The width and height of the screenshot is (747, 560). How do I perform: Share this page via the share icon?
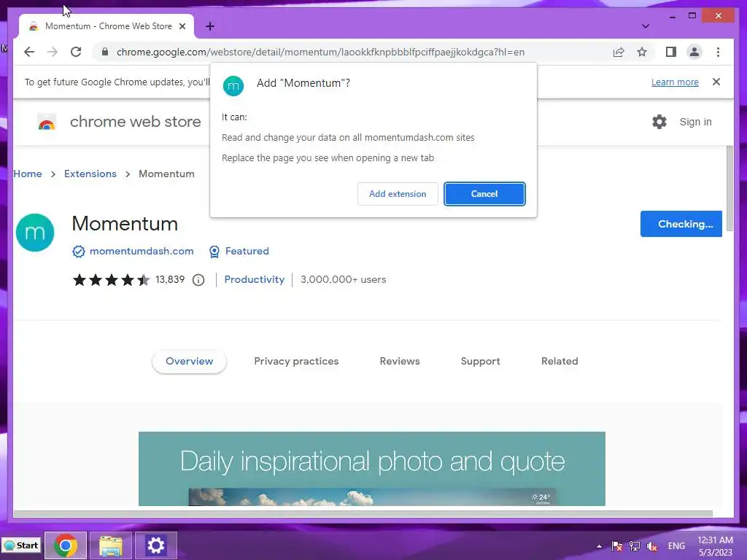[x=619, y=52]
